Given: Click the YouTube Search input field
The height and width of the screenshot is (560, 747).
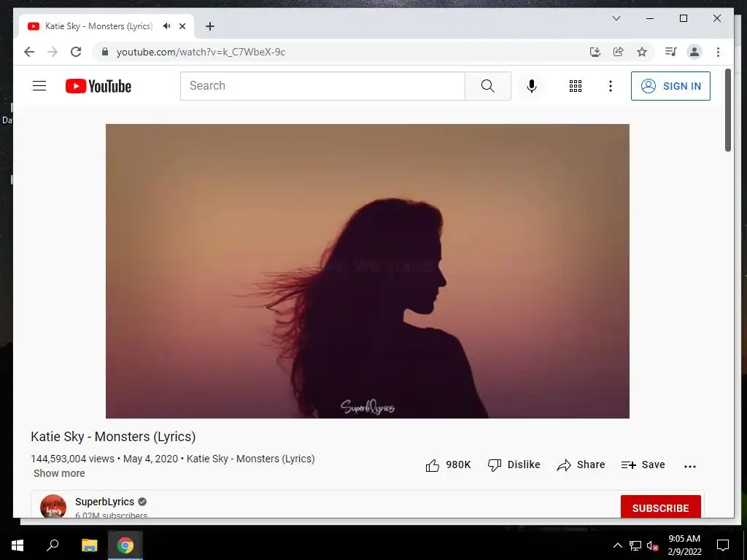Looking at the screenshot, I should click(x=322, y=86).
